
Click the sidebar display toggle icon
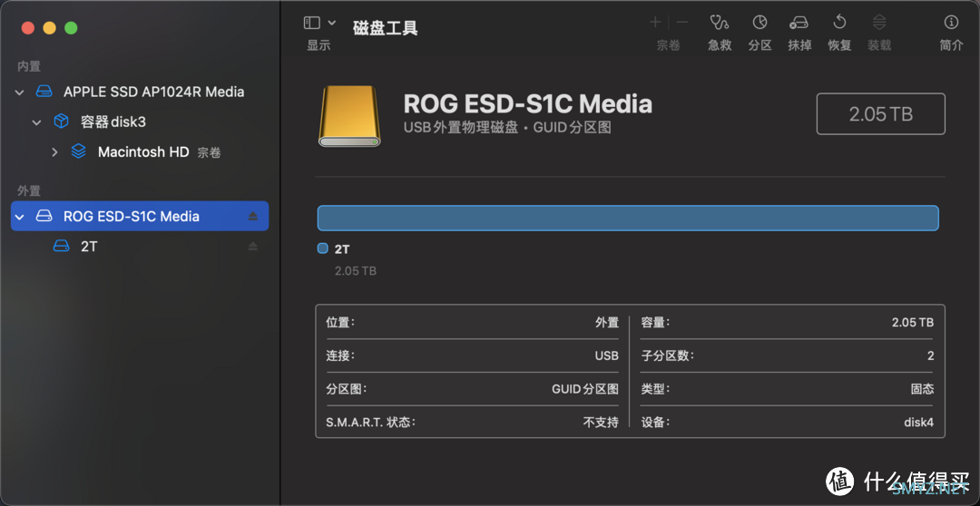coord(311,23)
